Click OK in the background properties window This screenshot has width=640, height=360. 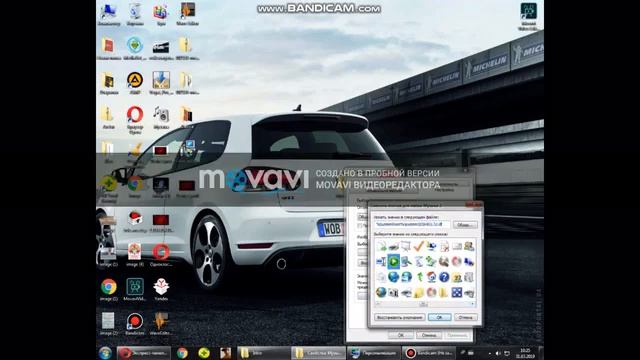click(x=400, y=335)
